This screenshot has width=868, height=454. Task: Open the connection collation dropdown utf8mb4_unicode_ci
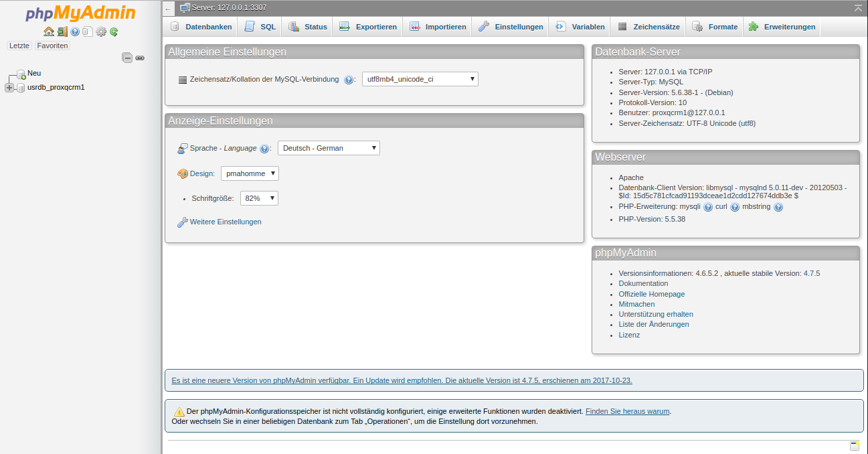[x=420, y=79]
